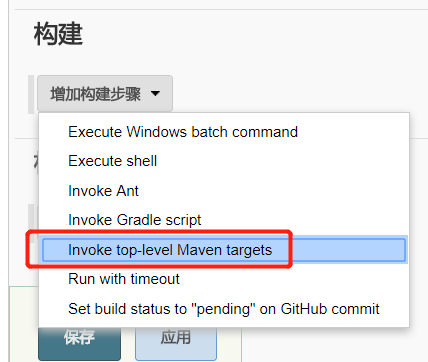Click the 应用 apply button

click(x=176, y=343)
